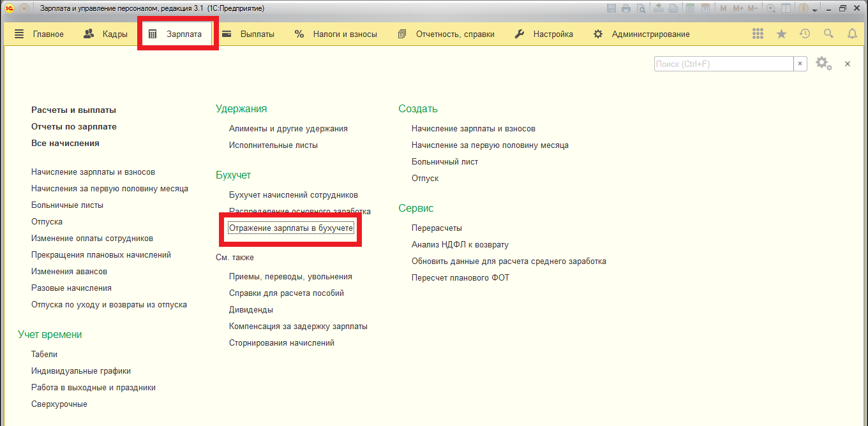The width and height of the screenshot is (868, 426).
Task: Open Приемы, переводы, увольнения link
Action: click(x=290, y=277)
